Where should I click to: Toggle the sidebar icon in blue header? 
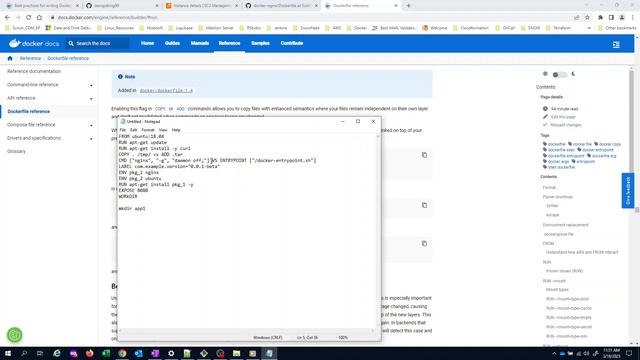pyautogui.click(x=616, y=44)
